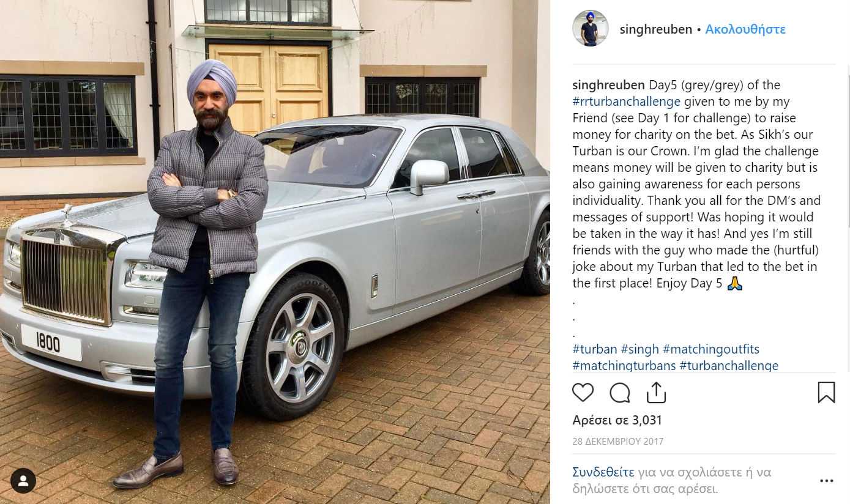
Task: Log in via the Συνδεθείτε link
Action: pos(603,472)
